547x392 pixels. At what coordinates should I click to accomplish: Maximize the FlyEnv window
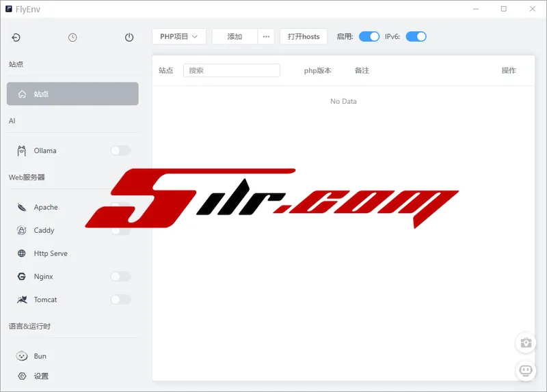tap(504, 9)
